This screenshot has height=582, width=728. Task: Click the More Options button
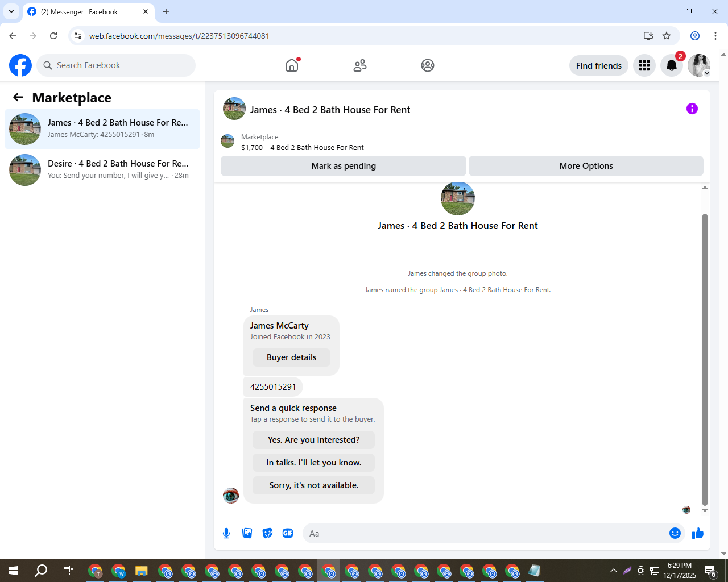click(x=586, y=166)
